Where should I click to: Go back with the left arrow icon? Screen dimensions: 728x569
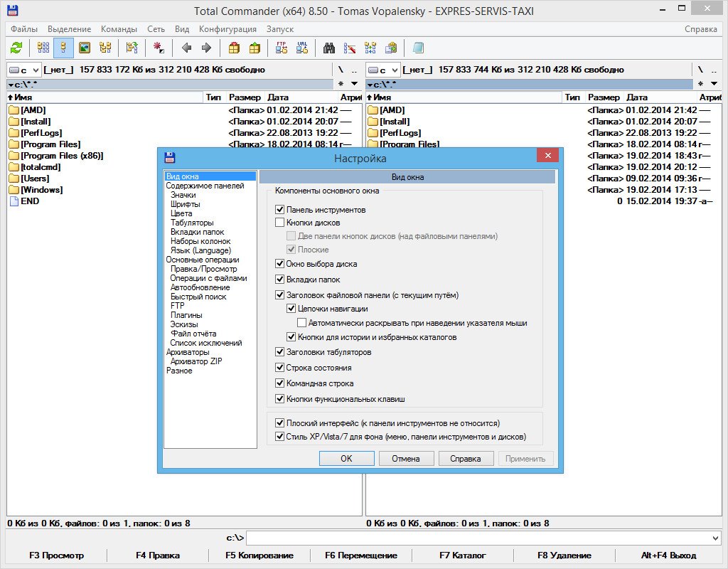(187, 48)
